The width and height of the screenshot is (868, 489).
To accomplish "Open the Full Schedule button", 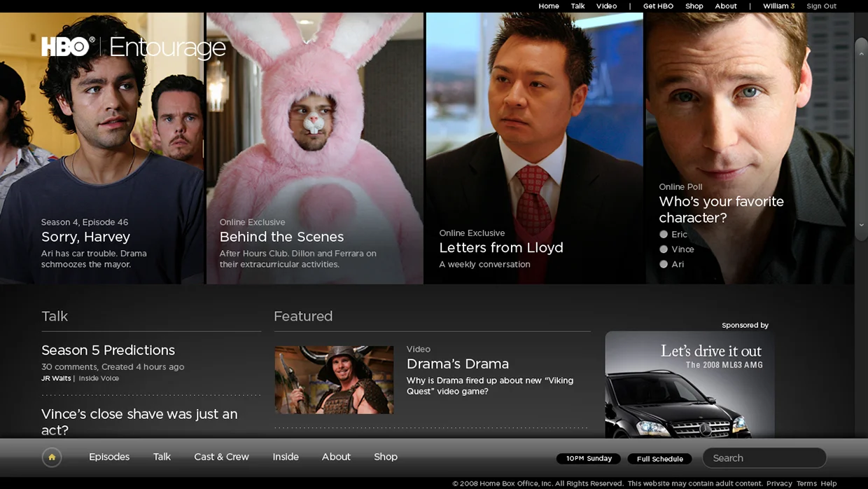I will point(659,459).
